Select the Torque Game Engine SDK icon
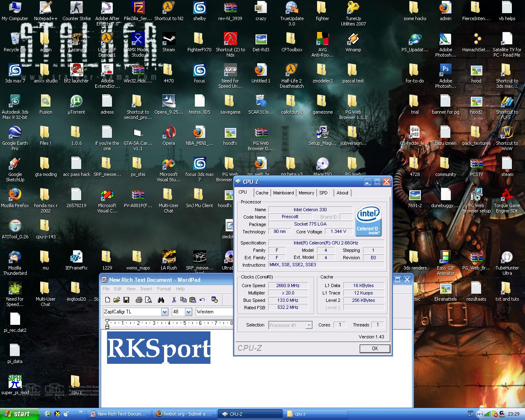Viewport: 525px width, 420px height. pyautogui.click(x=507, y=201)
